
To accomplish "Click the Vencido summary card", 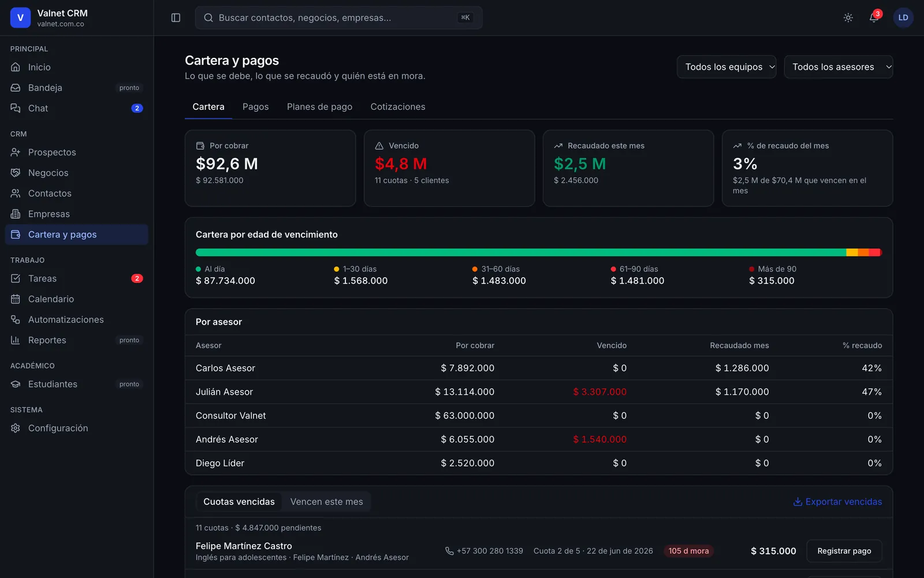I will coord(449,168).
